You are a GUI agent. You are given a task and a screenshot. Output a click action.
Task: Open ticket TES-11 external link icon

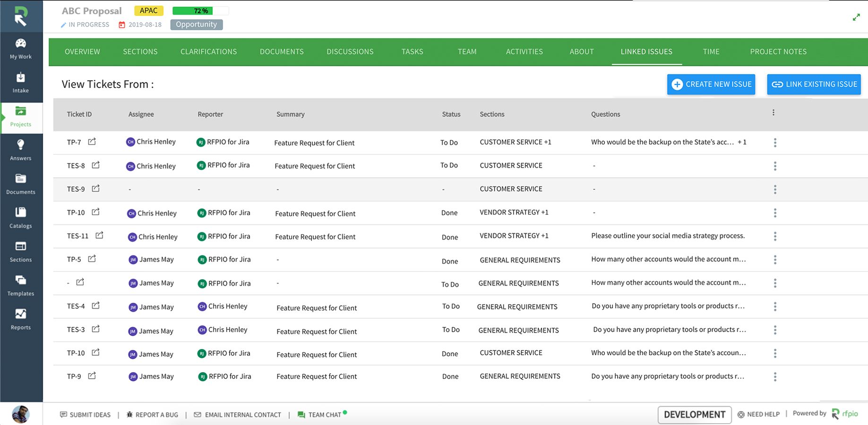coord(99,235)
